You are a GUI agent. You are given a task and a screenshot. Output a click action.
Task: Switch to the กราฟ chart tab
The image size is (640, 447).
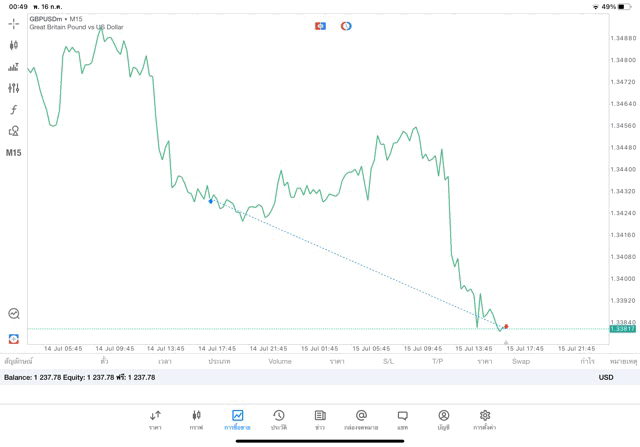tap(196, 418)
